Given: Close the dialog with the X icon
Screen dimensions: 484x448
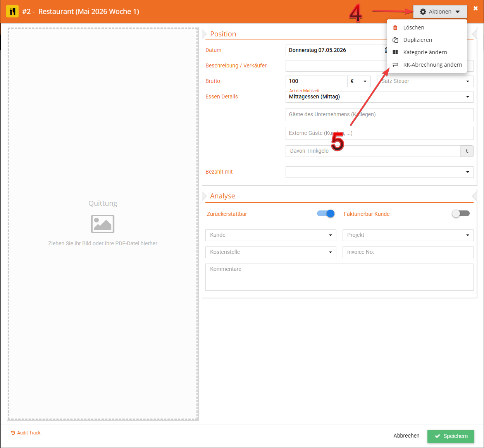Looking at the screenshot, I should [475, 8].
